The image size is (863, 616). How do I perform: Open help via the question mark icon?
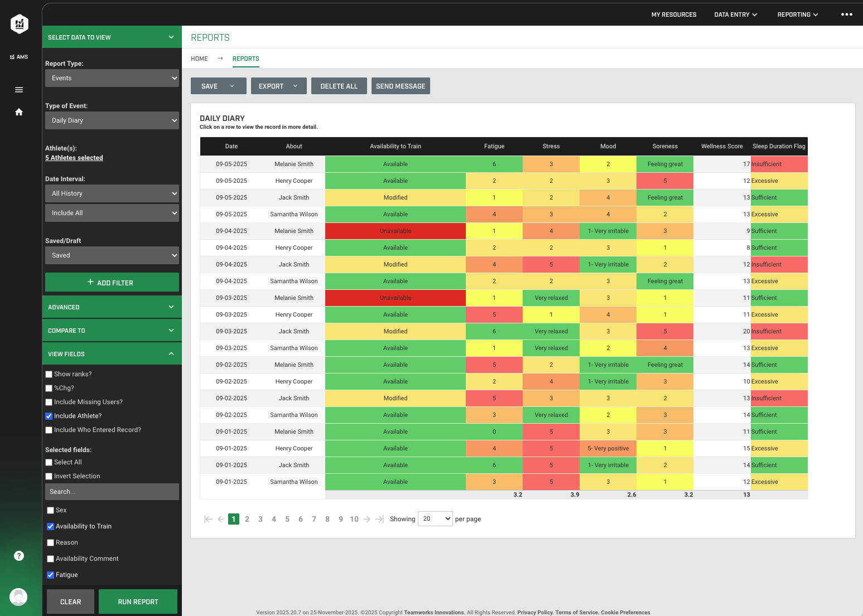pyautogui.click(x=19, y=556)
